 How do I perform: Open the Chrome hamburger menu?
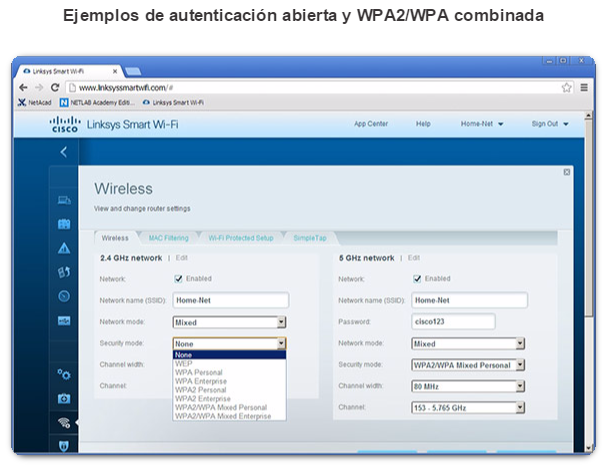click(584, 88)
